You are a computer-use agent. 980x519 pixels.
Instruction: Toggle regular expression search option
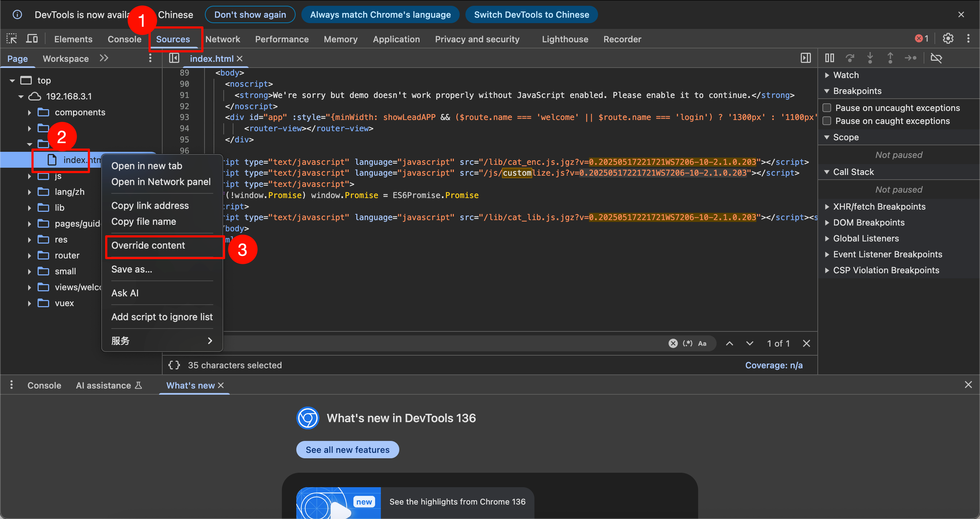click(687, 343)
